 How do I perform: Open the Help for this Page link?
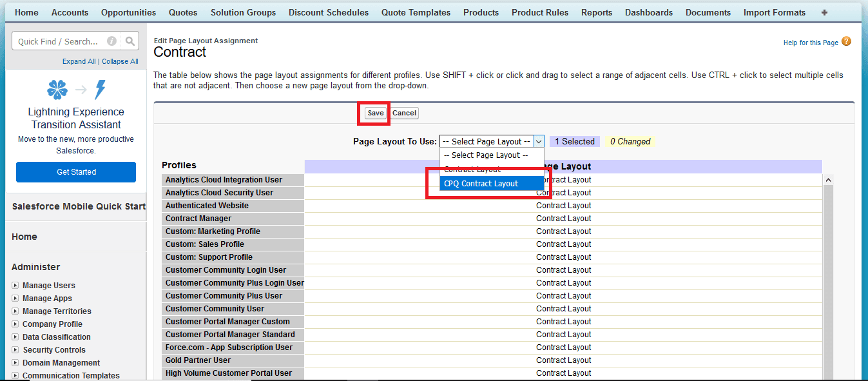pyautogui.click(x=811, y=43)
